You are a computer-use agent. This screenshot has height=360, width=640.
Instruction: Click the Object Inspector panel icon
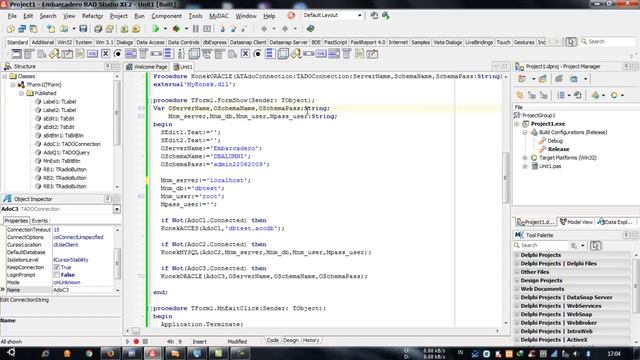[x=7, y=199]
